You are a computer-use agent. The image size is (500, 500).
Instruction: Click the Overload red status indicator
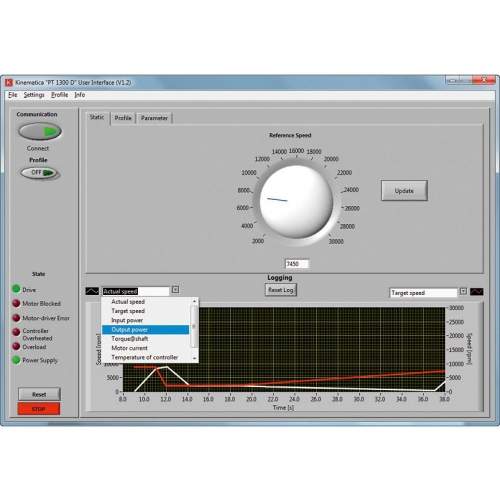pos(16,346)
